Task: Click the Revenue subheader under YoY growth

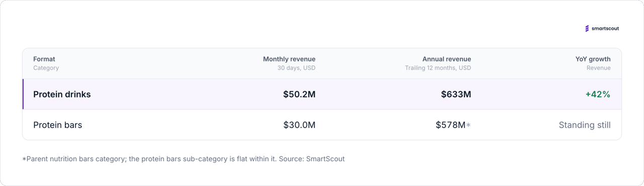Action: click(599, 68)
